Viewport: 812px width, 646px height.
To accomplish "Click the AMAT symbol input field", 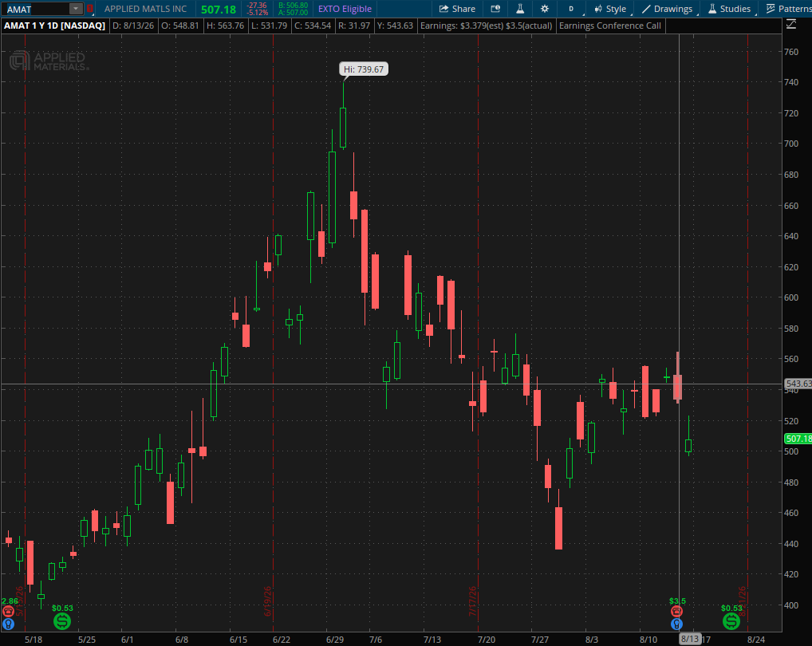I will click(x=36, y=9).
